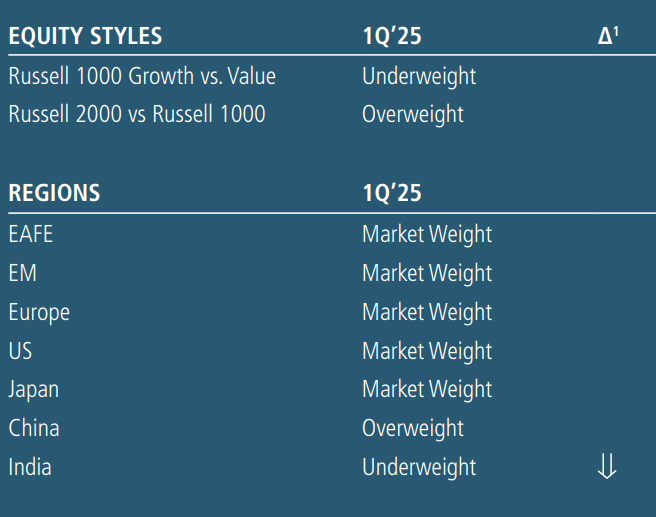Image resolution: width=656 pixels, height=517 pixels.
Task: Select the Russell 2000 vs Russell 1000 label
Action: [x=137, y=114]
